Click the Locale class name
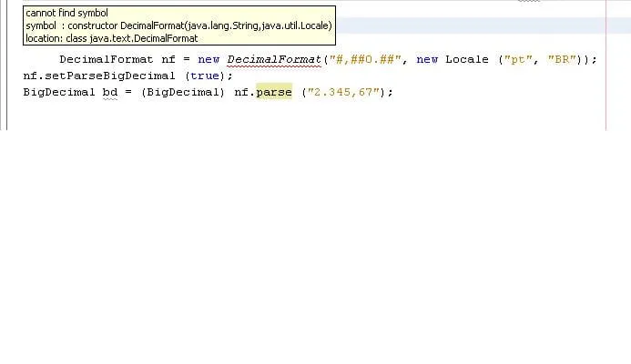The image size is (631, 364). click(467, 59)
